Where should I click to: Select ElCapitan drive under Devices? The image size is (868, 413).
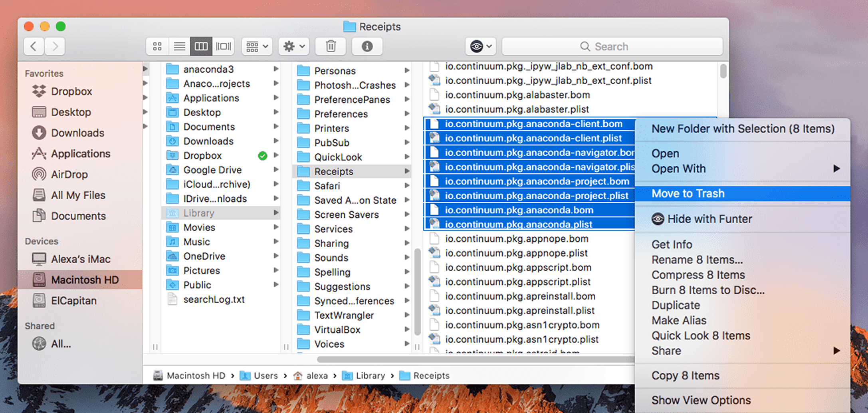coord(73,301)
